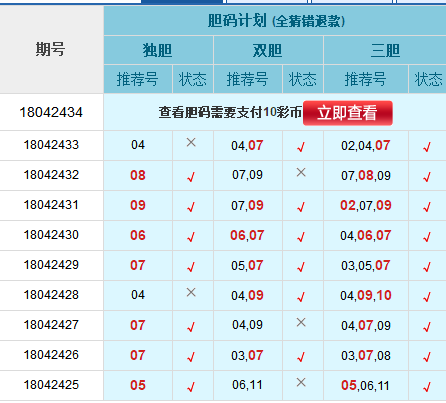Image resolution: width=446 pixels, height=403 pixels.
Task: Click the 期号 header cell
Action: pos(51,49)
